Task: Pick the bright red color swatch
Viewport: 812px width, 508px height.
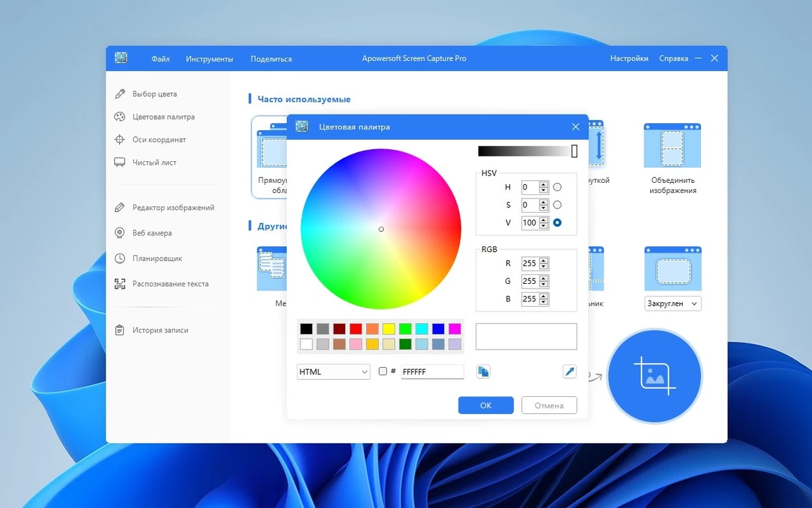Action: 356,329
